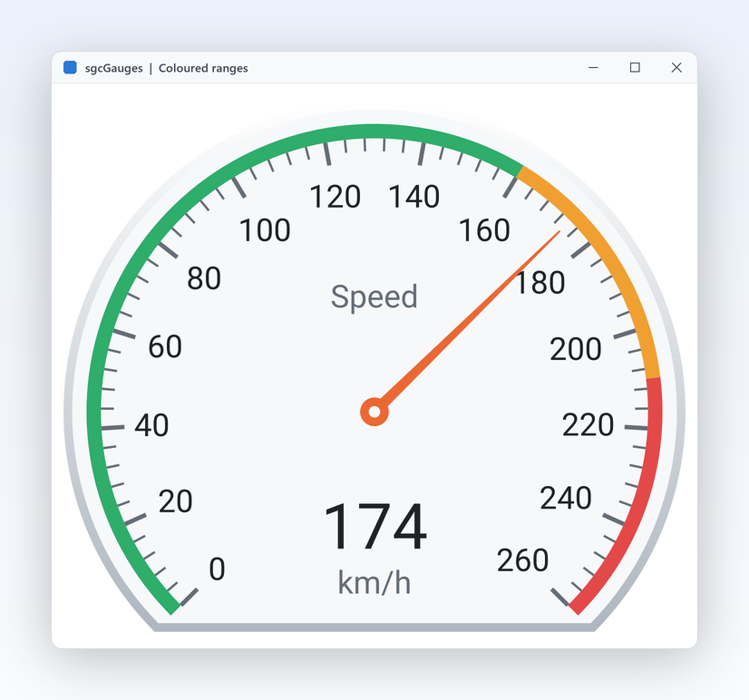This screenshot has height=700, width=749.
Task: Click the 80 scale label
Action: tap(204, 278)
